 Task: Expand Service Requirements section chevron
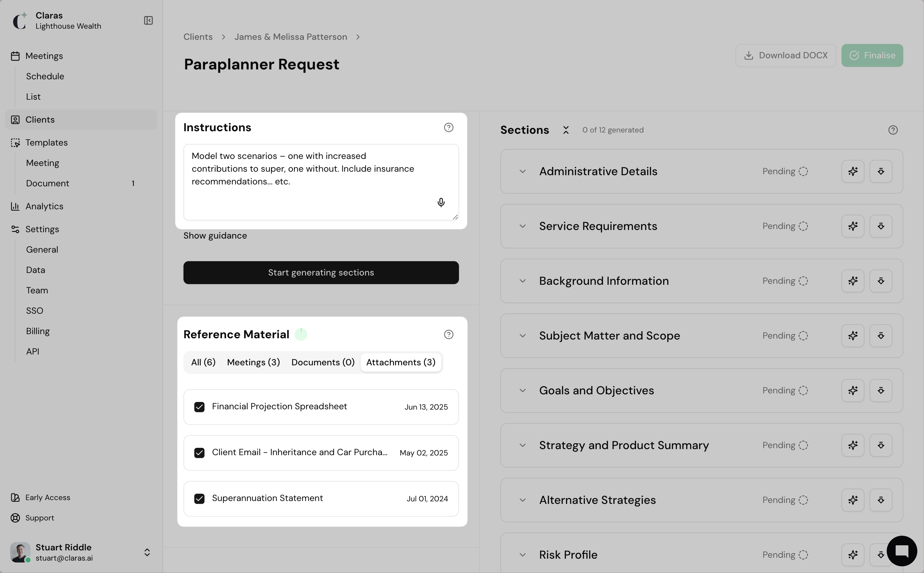pos(522,226)
